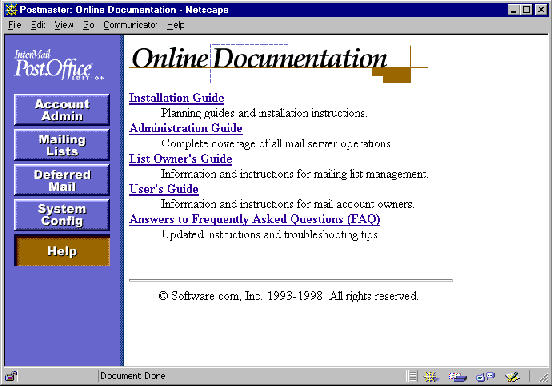Screen dimensions: 552x386
Task: Open the Administration Guide link
Action: click(186, 128)
